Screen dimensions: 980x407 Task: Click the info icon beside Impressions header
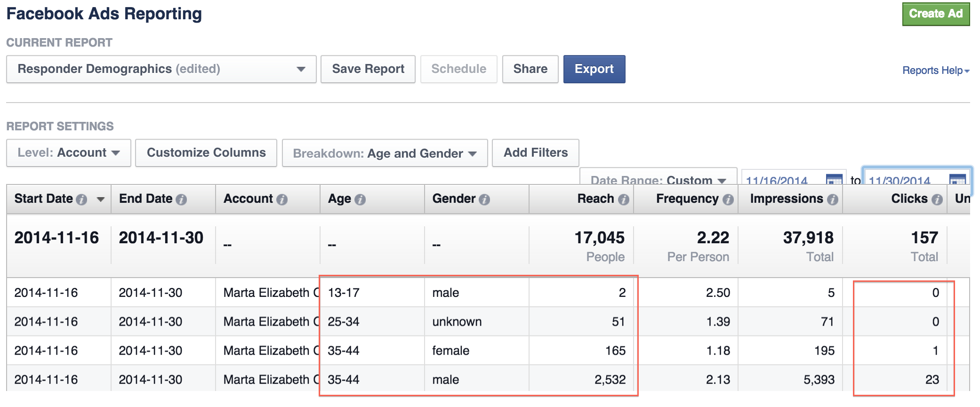tap(833, 200)
